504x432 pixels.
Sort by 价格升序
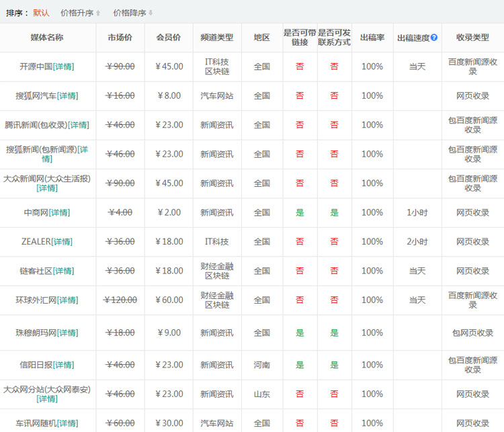[77, 13]
